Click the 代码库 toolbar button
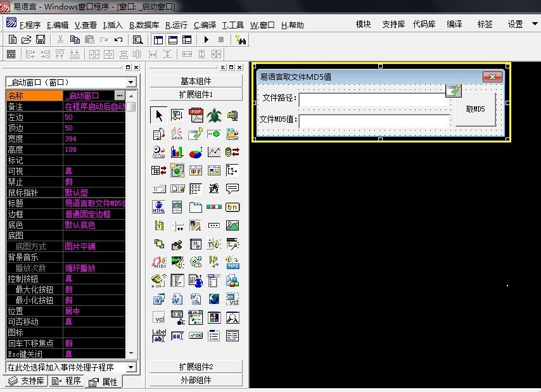The width and height of the screenshot is (541, 392). 424,24
